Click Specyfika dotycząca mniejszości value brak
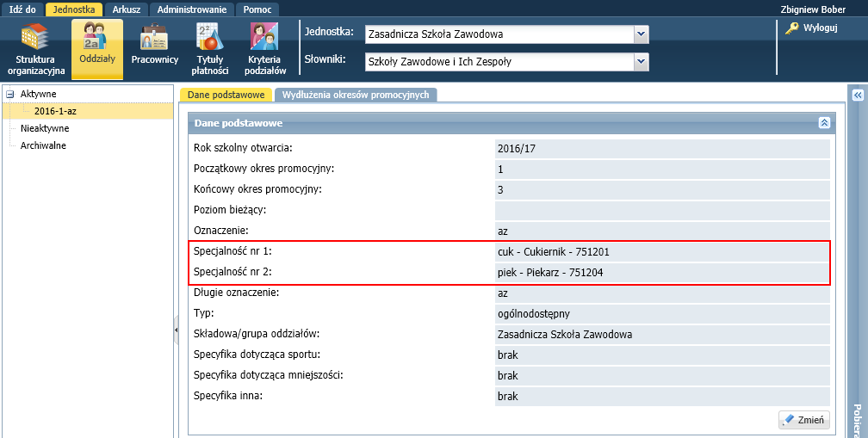This screenshot has height=438, width=868. 662,375
